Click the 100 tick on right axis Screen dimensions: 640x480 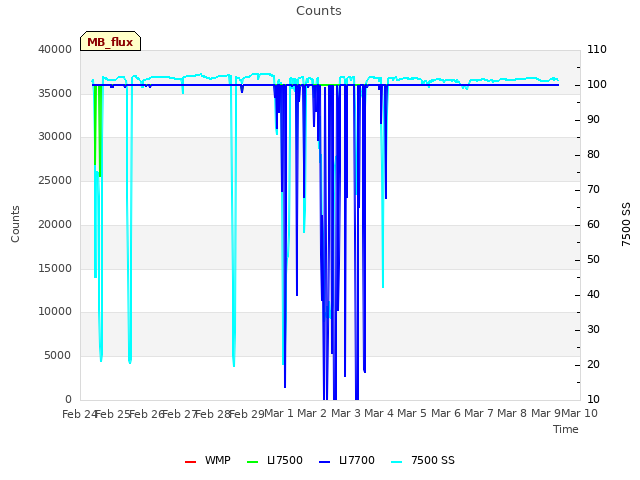597,84
